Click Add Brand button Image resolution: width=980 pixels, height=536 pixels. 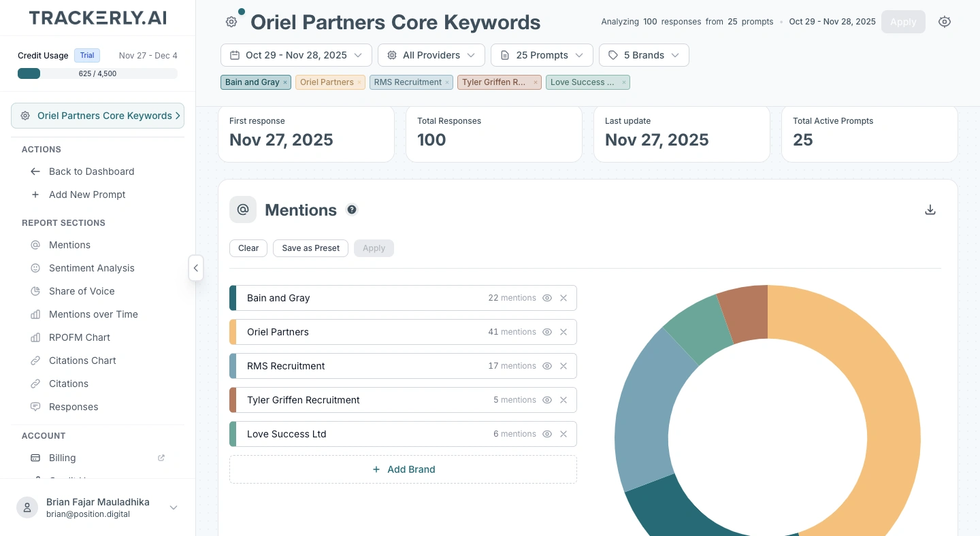pos(403,469)
